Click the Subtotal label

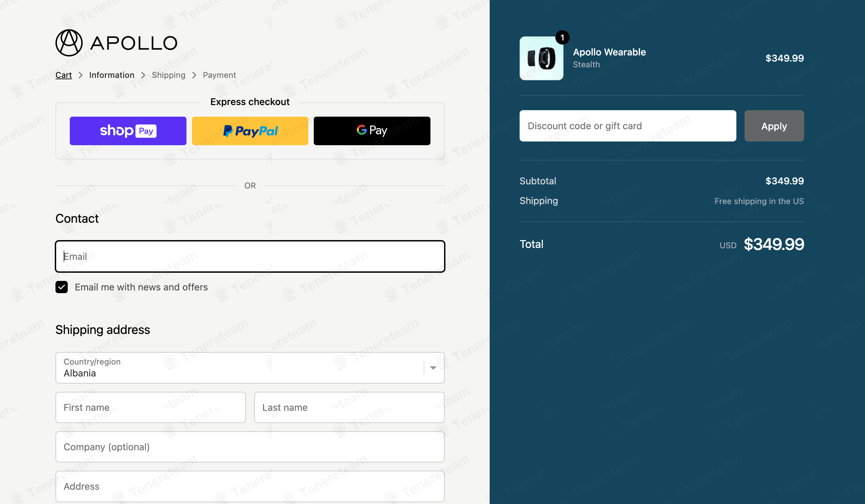coord(538,181)
